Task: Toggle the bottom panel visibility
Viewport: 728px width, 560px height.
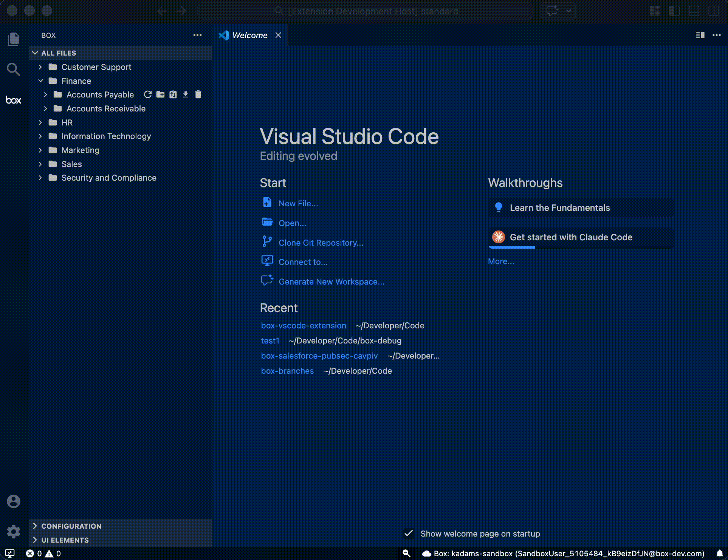Action: click(695, 11)
